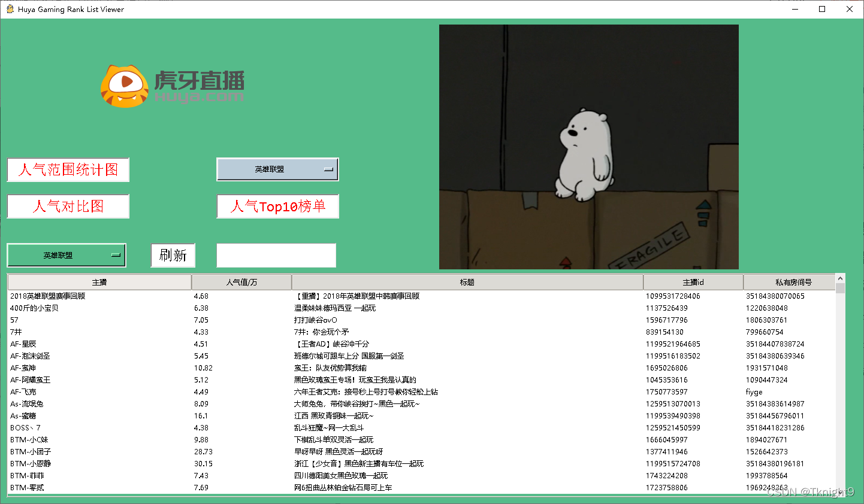This screenshot has height=504, width=864.
Task: Select row As-蜜糖
Action: click(x=421, y=415)
